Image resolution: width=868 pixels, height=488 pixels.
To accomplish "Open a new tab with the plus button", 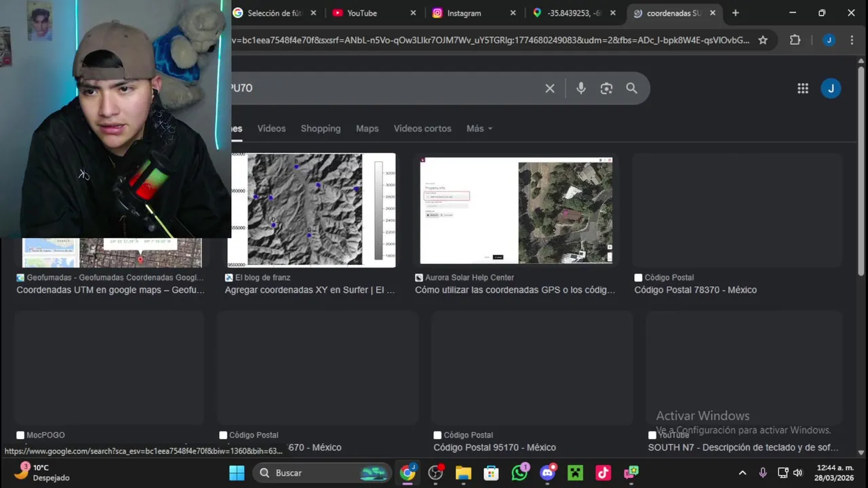I will click(x=735, y=13).
